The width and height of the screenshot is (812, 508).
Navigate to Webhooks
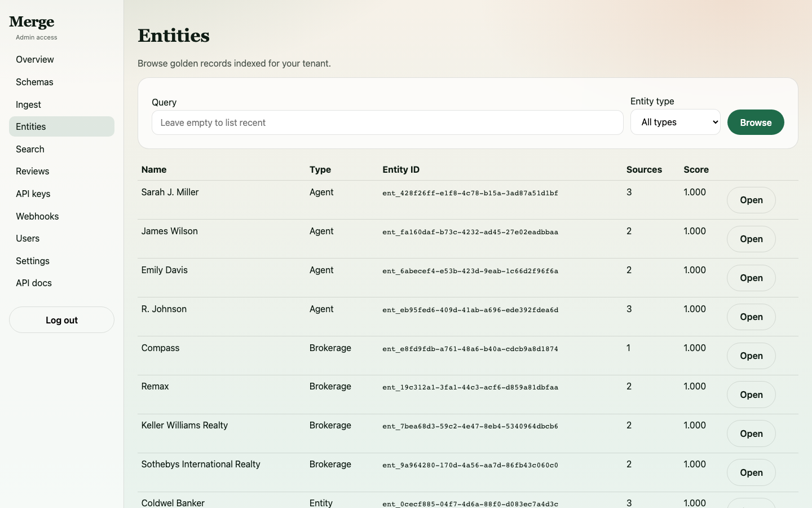[61, 216]
